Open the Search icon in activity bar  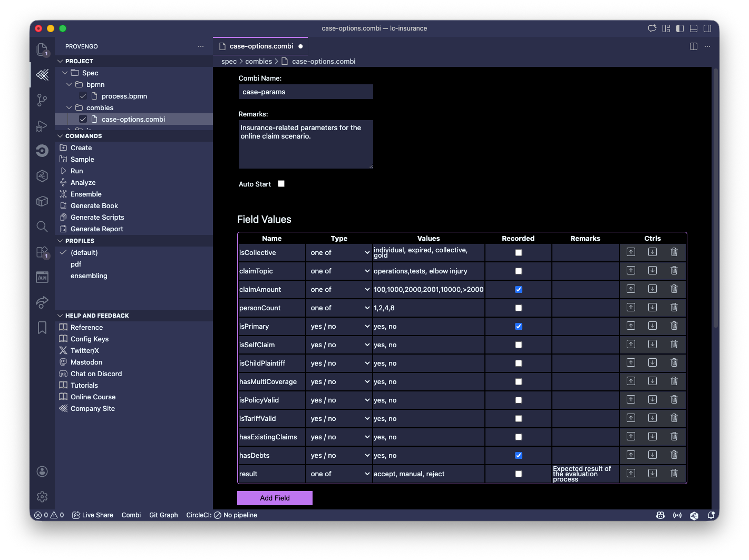[42, 227]
